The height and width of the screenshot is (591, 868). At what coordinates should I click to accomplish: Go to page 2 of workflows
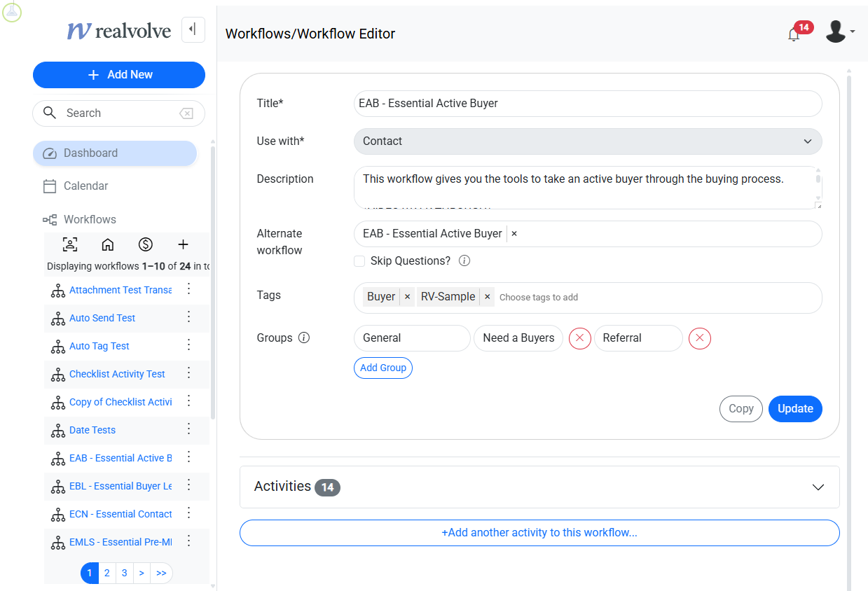click(x=107, y=573)
